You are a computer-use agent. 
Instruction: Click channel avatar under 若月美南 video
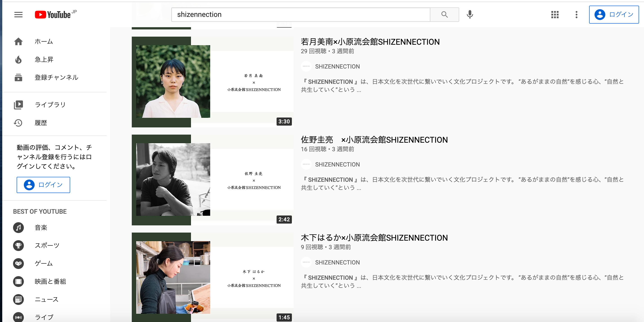coord(306,67)
